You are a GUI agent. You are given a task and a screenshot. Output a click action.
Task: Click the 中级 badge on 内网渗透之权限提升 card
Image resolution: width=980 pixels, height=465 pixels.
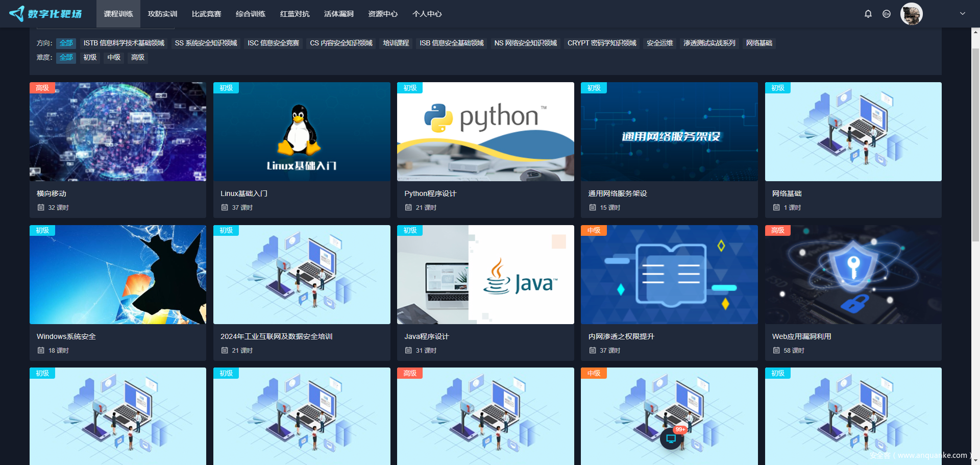point(594,231)
